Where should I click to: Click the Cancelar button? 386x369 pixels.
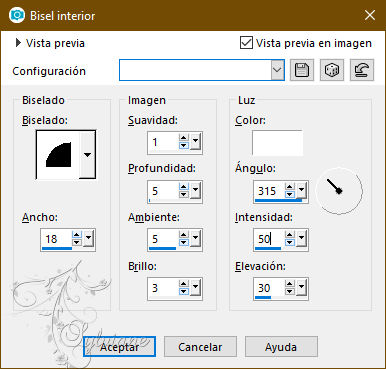point(200,347)
